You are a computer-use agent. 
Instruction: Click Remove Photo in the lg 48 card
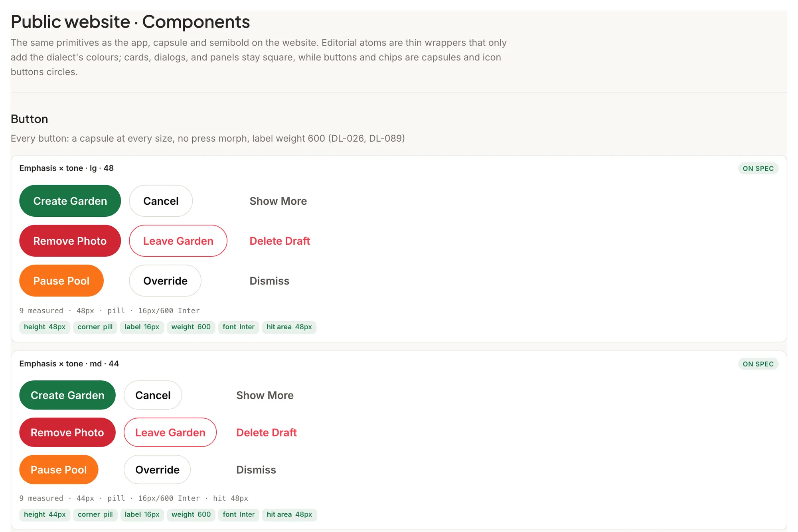coord(70,241)
